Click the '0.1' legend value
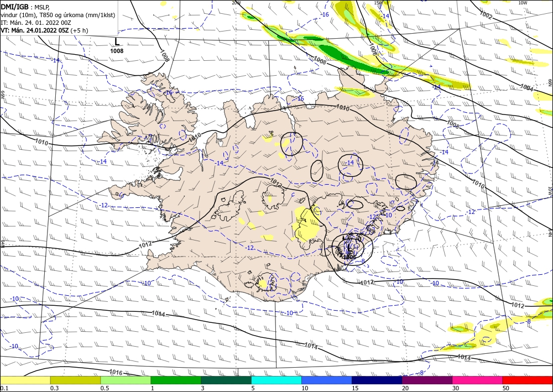Viewport: 553px width, 392px height. tap(4, 388)
